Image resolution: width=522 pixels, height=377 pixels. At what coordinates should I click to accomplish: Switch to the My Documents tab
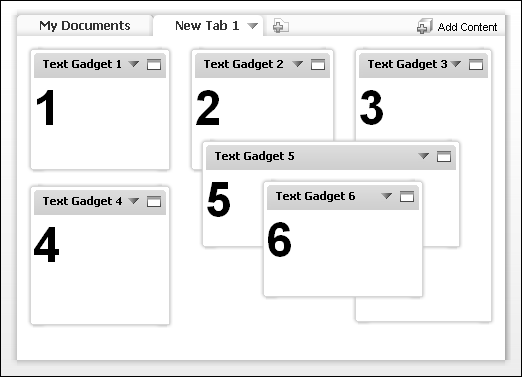point(85,26)
